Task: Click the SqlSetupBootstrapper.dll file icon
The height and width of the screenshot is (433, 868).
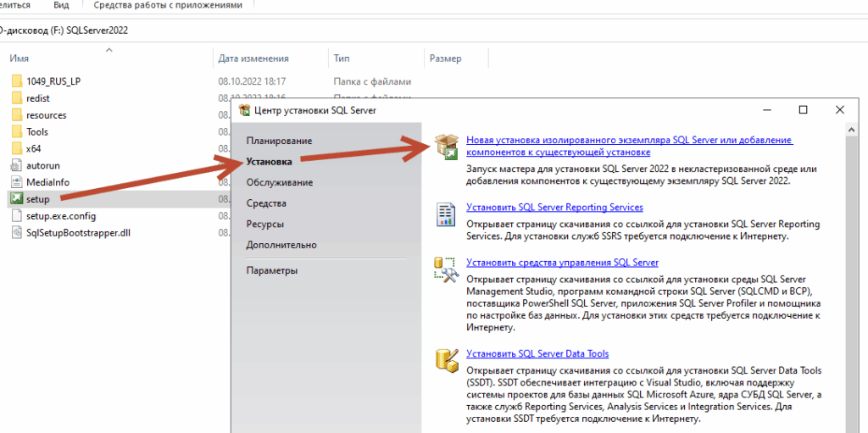Action: (17, 232)
